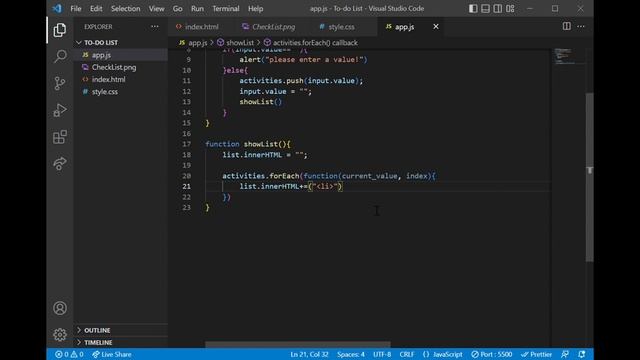The width and height of the screenshot is (640, 360).
Task: Select the app.js editor tab
Action: point(404,27)
